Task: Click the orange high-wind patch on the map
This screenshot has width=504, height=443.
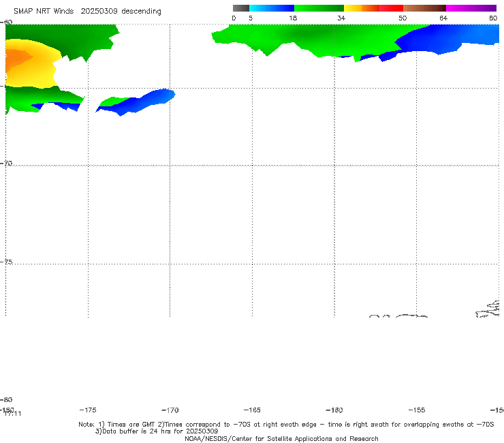Action: pyautogui.click(x=16, y=59)
